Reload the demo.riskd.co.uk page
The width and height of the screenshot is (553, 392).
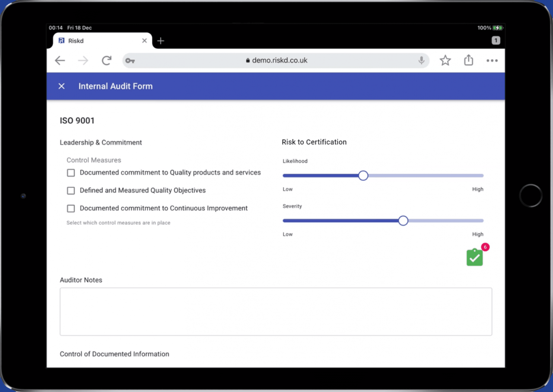pos(106,61)
